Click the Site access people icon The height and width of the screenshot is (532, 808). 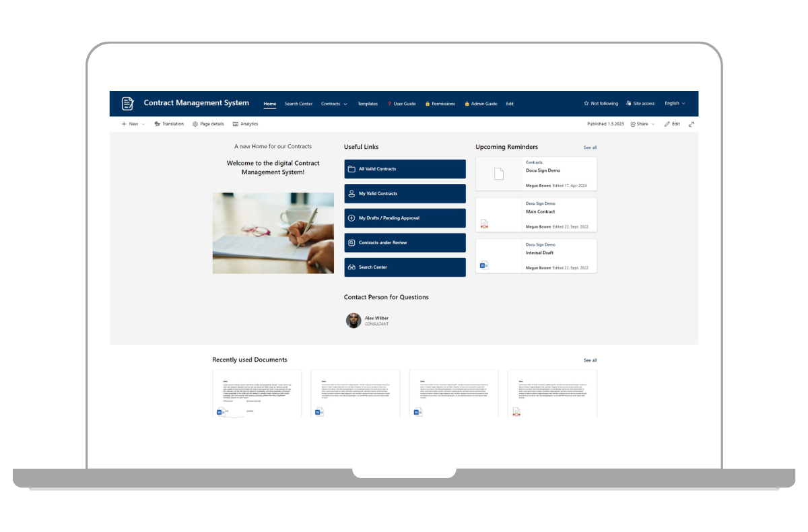tap(629, 104)
